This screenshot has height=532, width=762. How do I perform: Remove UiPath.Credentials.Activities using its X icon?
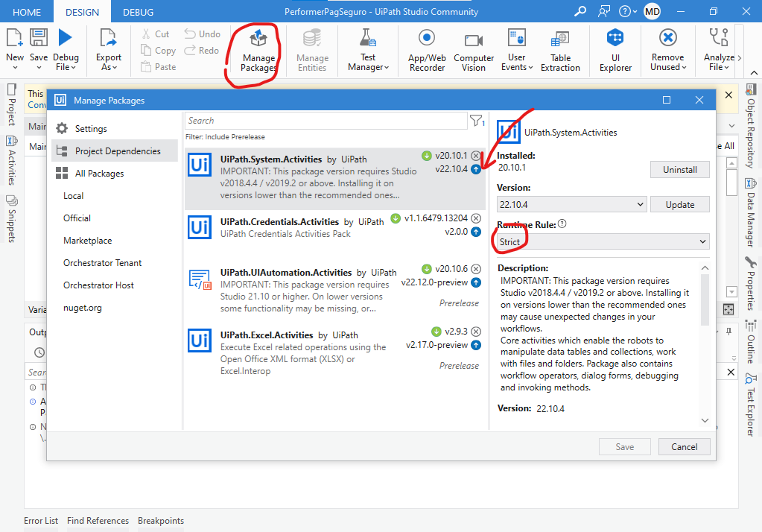476,218
